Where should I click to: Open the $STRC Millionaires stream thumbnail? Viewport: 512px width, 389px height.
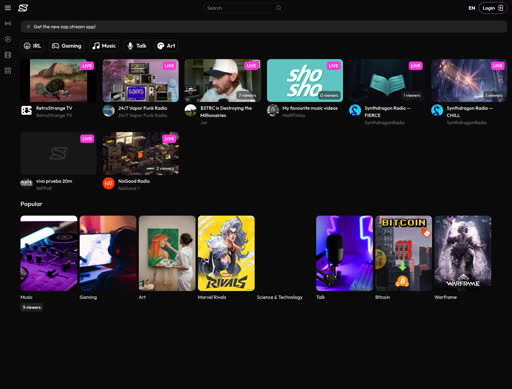point(223,80)
